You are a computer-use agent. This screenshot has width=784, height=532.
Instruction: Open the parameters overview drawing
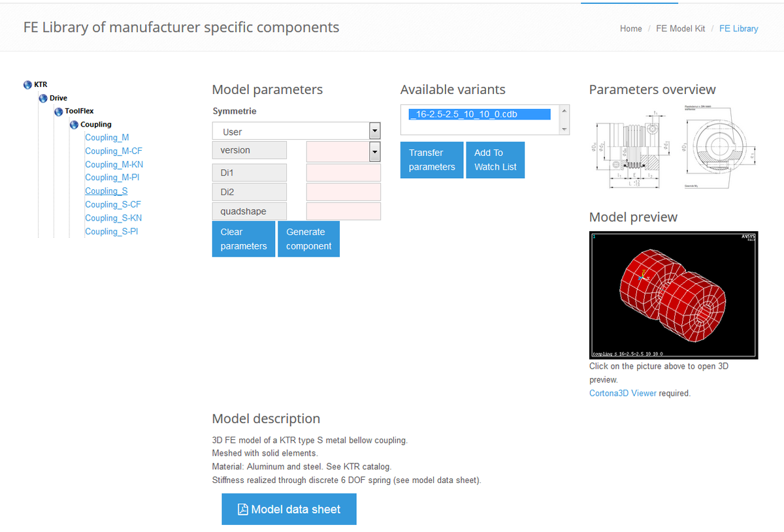[x=674, y=148]
